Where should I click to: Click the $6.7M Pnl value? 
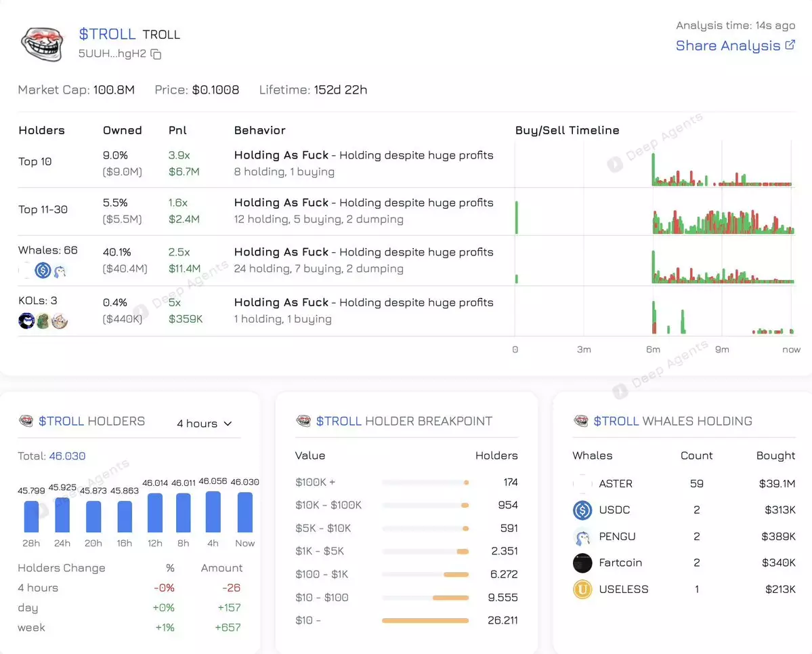(x=184, y=171)
